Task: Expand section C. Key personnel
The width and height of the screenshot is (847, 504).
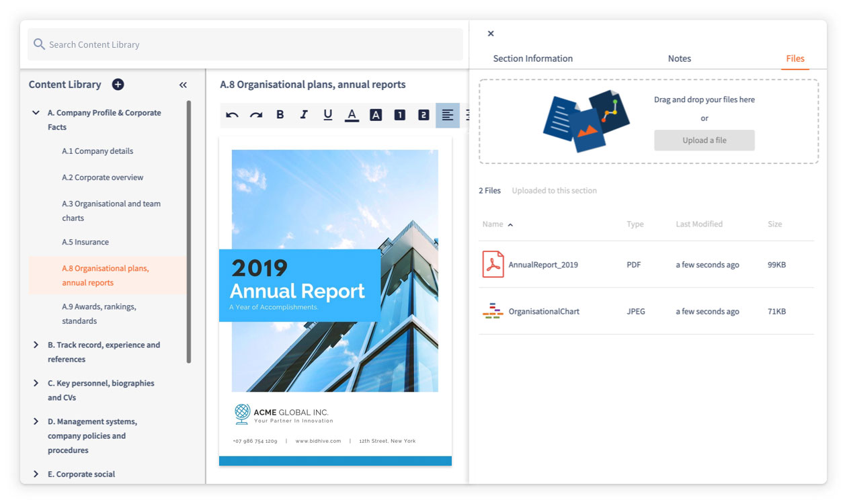Action: [36, 383]
